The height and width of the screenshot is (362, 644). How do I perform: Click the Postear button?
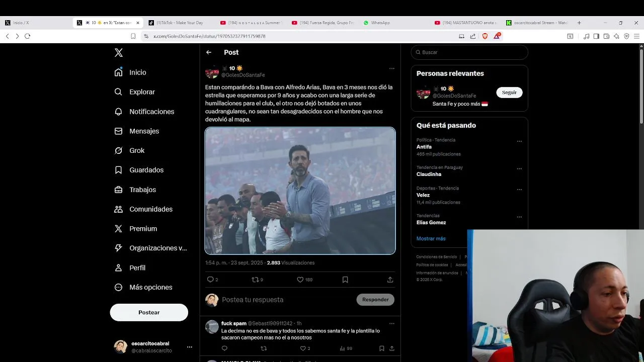click(149, 312)
